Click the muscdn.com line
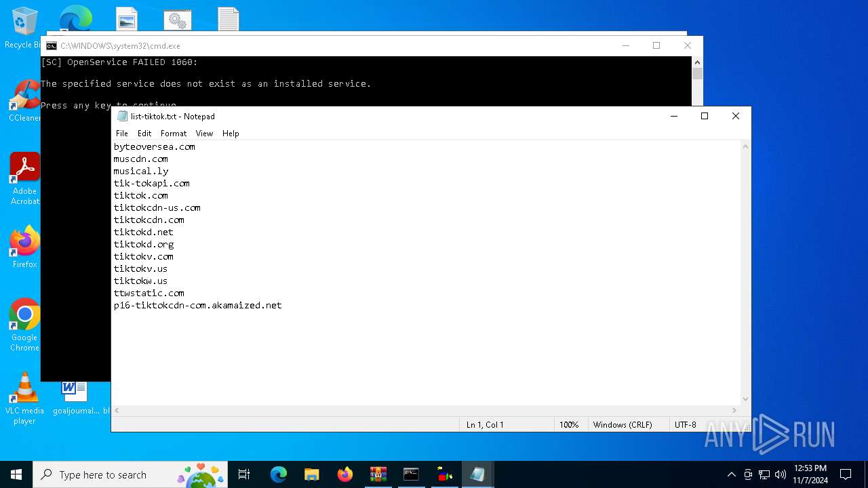The height and width of the screenshot is (488, 868). coord(141,159)
